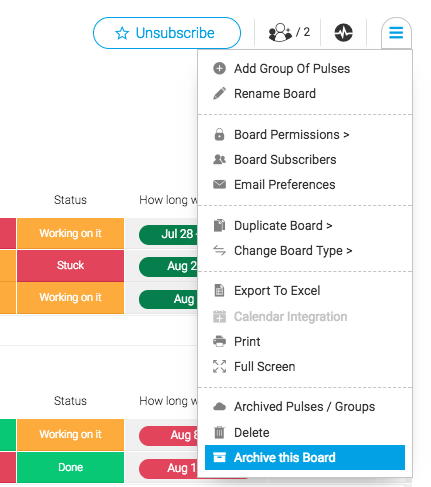This screenshot has height=487, width=431.
Task: Click the envelope icon for Email Preferences
Action: click(x=219, y=184)
